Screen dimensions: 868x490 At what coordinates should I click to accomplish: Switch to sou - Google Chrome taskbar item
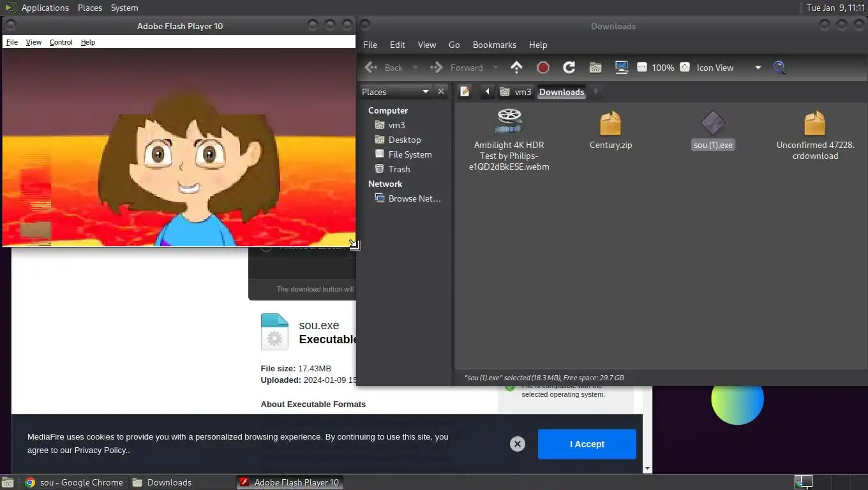[74, 482]
